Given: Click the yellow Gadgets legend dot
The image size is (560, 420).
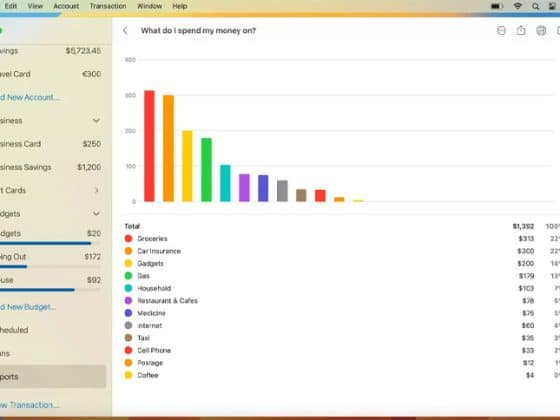Looking at the screenshot, I should coord(128,264).
